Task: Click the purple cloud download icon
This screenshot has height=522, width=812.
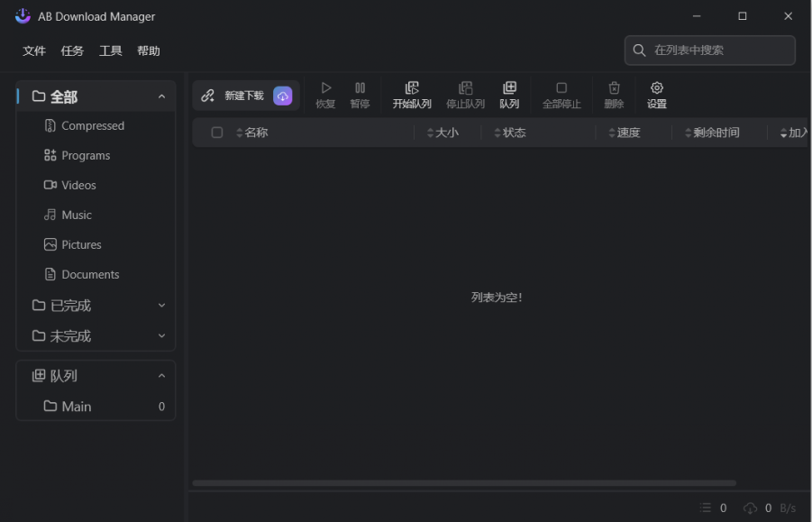Action: [283, 96]
